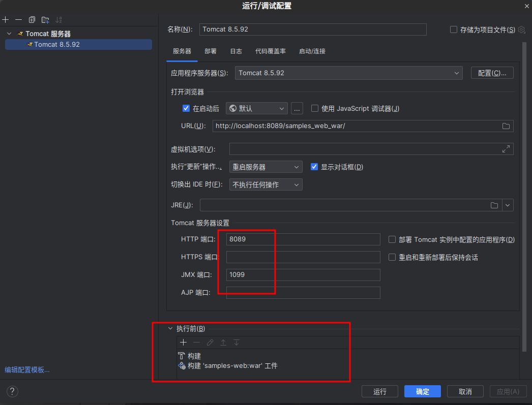Click the name field containing Tomcat 8.5.92
This screenshot has height=405, width=532.
(x=313, y=29)
